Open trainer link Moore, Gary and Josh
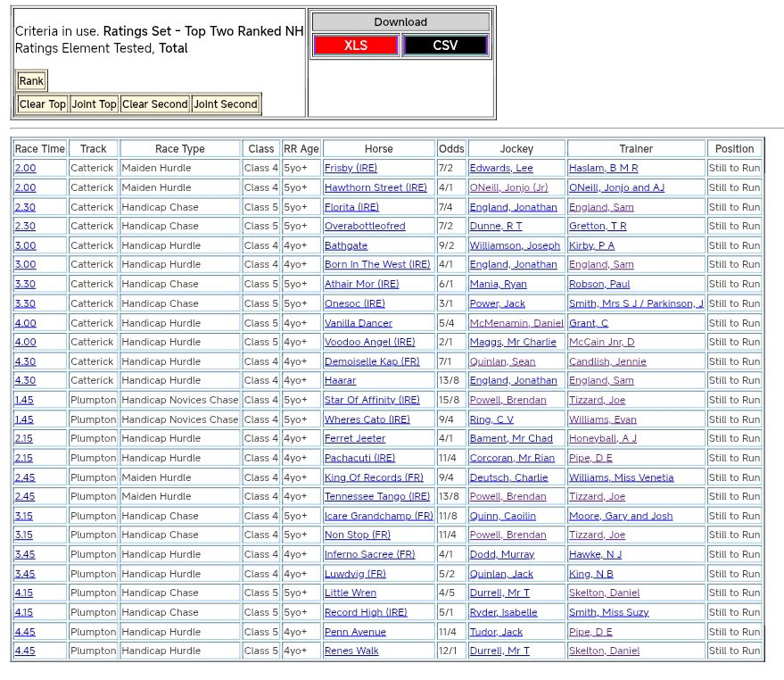The width and height of the screenshot is (784, 680). click(x=621, y=516)
